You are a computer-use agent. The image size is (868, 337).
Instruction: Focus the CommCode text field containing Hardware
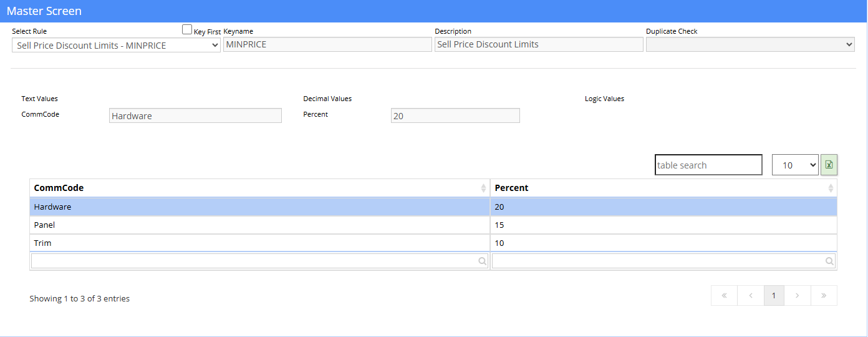[x=195, y=115]
